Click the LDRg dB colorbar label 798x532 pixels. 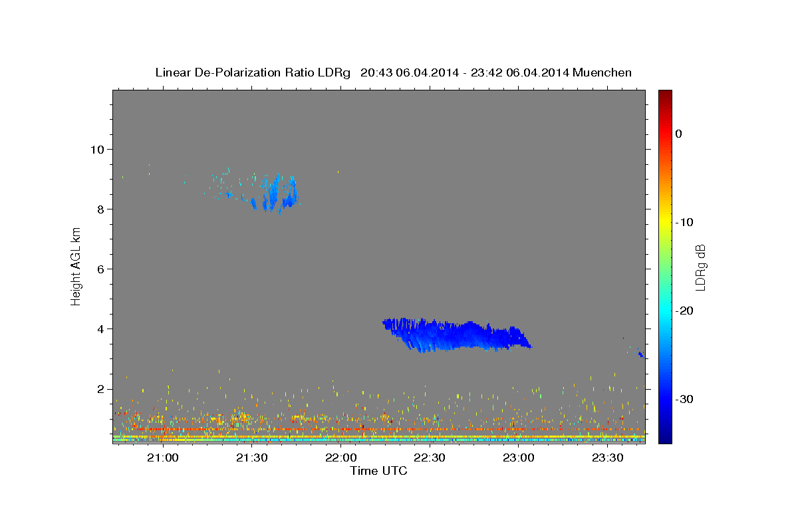pos(700,267)
